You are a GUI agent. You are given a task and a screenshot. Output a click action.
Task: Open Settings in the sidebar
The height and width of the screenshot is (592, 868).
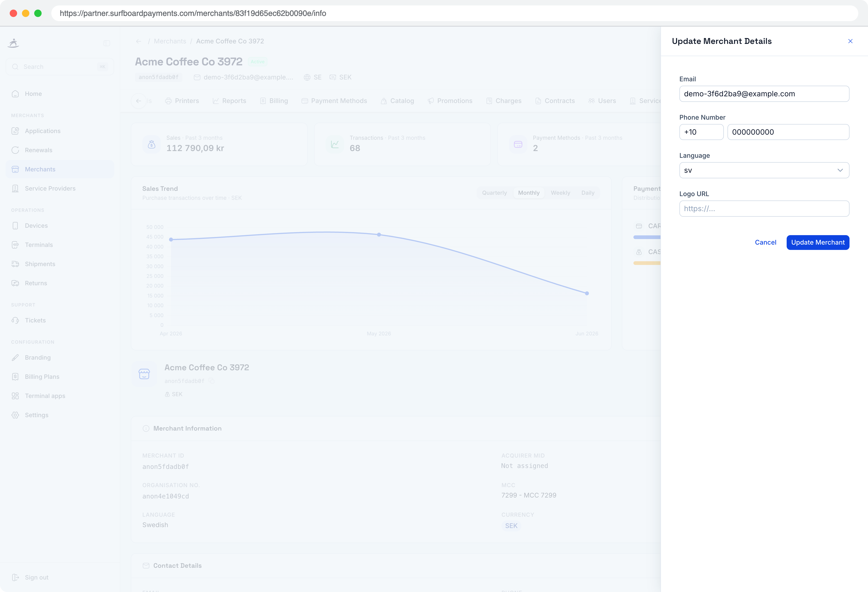click(x=60, y=415)
